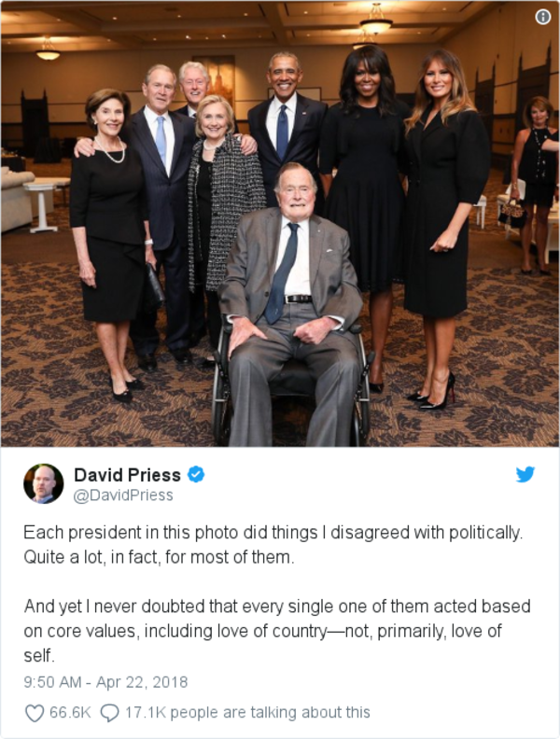Open David Priess profile avatar
Screen dimensions: 560x739
pyautogui.click(x=44, y=483)
